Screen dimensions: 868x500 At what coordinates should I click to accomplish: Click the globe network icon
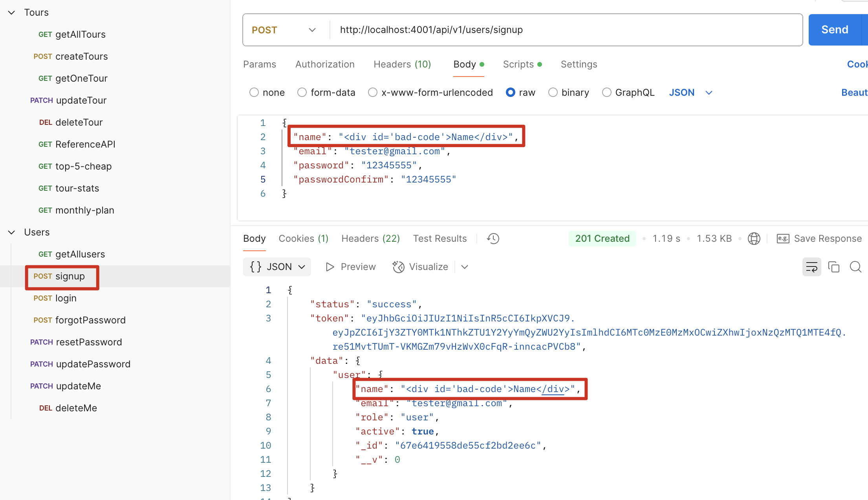pyautogui.click(x=754, y=239)
